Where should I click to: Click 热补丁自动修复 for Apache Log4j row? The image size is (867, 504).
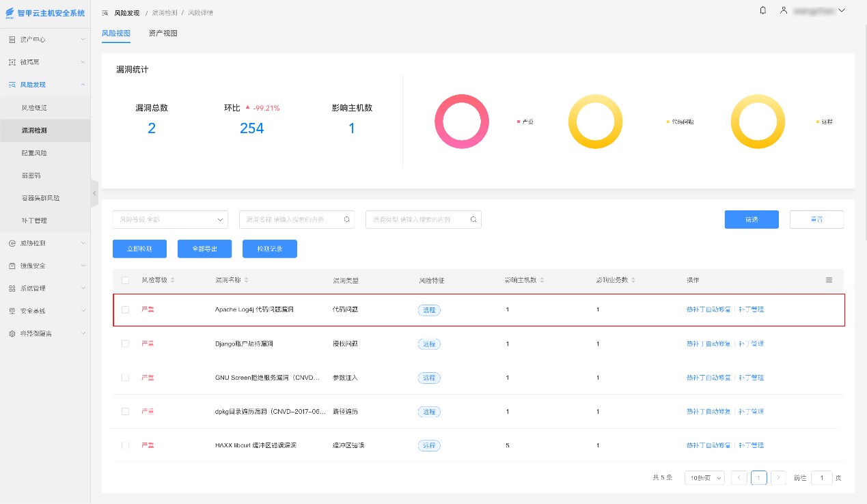708,309
